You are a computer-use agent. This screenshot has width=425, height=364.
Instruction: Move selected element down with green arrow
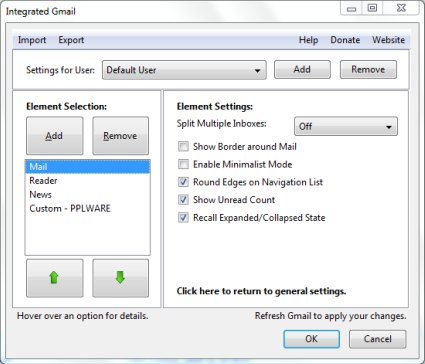121,278
